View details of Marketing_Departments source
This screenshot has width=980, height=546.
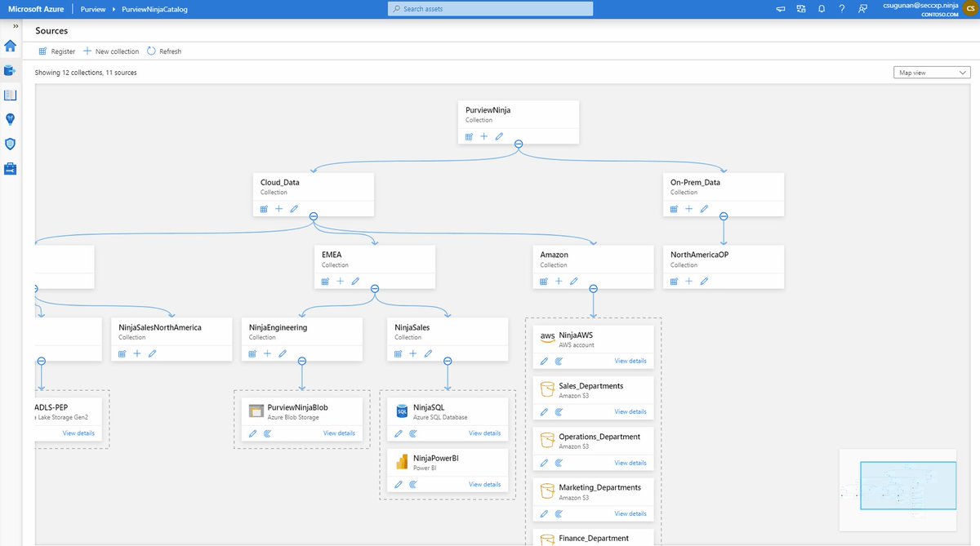pos(630,513)
